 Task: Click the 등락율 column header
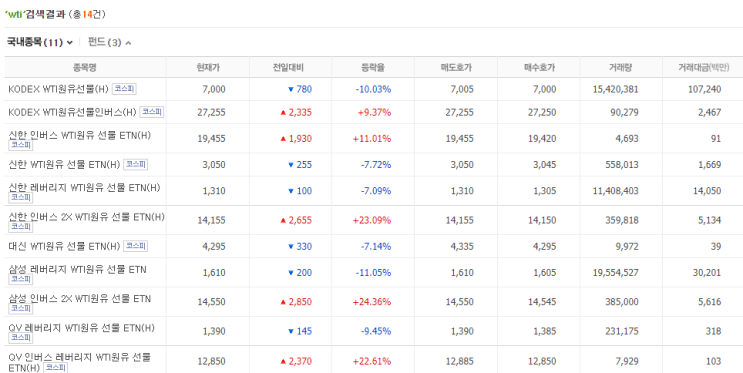tap(373, 67)
